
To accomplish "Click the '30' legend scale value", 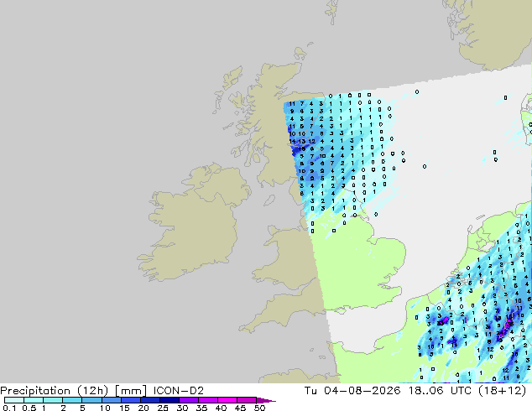I will click(x=182, y=408).
